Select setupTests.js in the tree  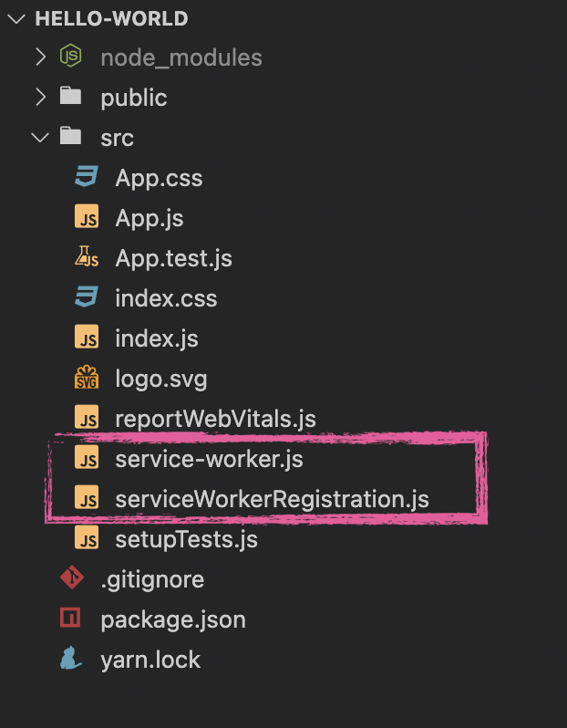pyautogui.click(x=186, y=539)
